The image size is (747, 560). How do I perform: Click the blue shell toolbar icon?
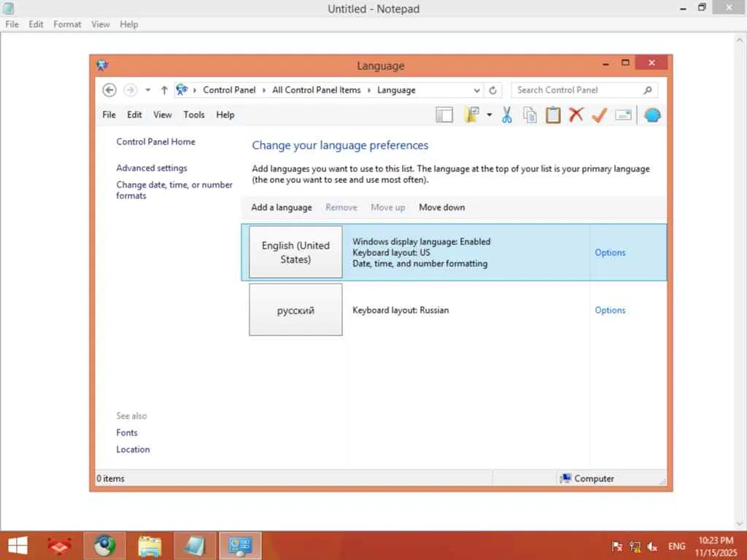click(652, 114)
